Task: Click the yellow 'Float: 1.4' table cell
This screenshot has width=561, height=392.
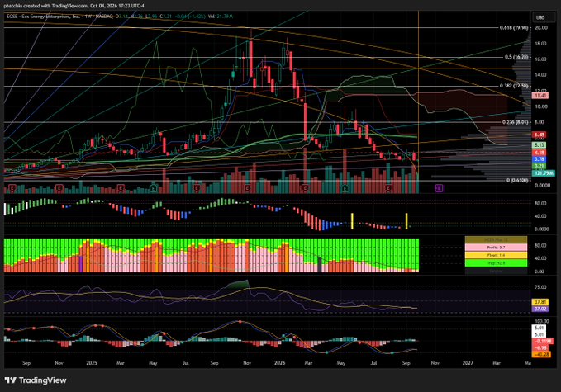Action: tap(496, 255)
